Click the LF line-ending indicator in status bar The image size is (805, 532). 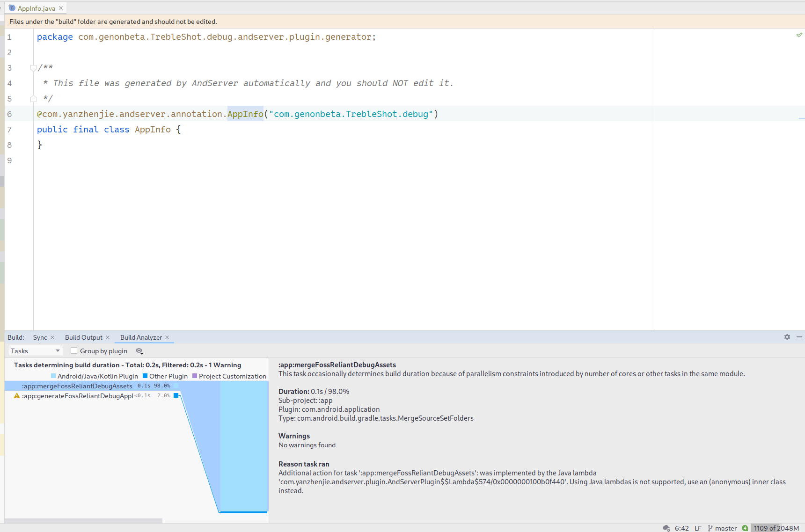[x=698, y=528]
